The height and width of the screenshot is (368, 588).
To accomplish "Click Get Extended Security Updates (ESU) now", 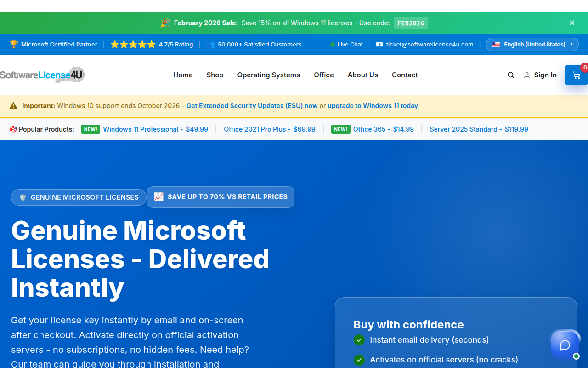I will click(252, 106).
